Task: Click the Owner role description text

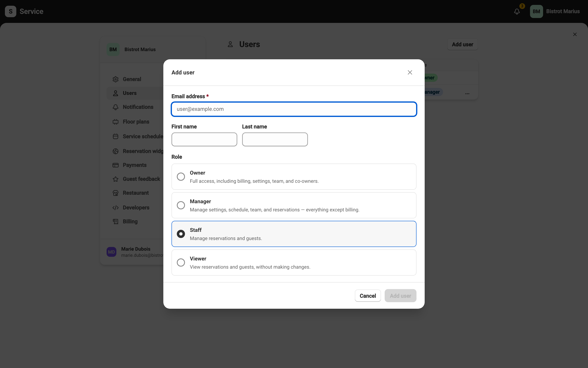Action: (254, 181)
